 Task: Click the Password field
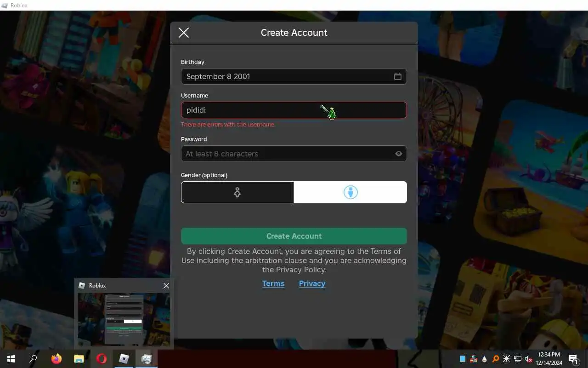click(294, 154)
